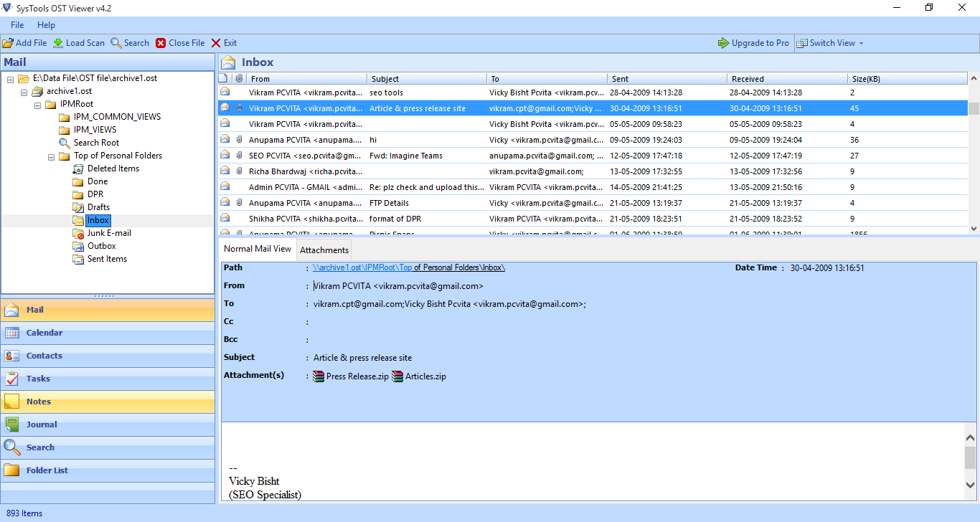Viewport: 980px width, 522px height.
Task: Click the Drafts folder icon
Action: coord(78,207)
